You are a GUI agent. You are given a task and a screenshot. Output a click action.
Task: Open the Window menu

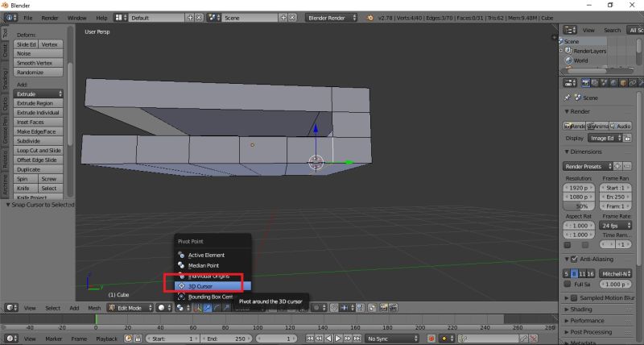(x=76, y=18)
